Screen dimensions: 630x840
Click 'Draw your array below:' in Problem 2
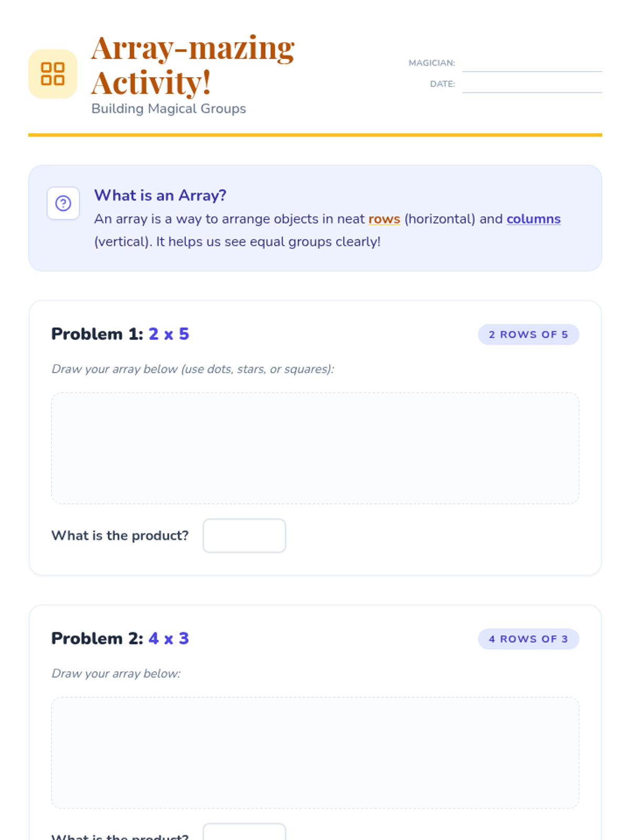(x=116, y=674)
